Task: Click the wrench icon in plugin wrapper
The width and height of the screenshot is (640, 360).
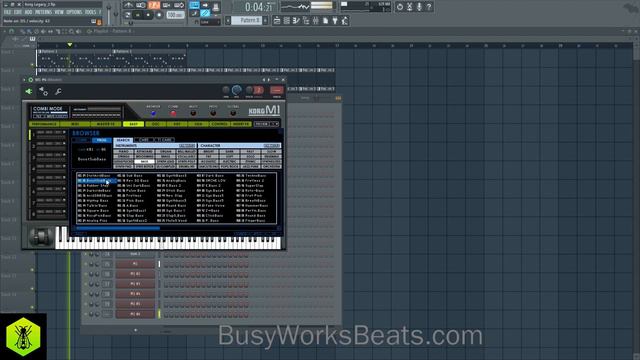Action: coord(58,92)
